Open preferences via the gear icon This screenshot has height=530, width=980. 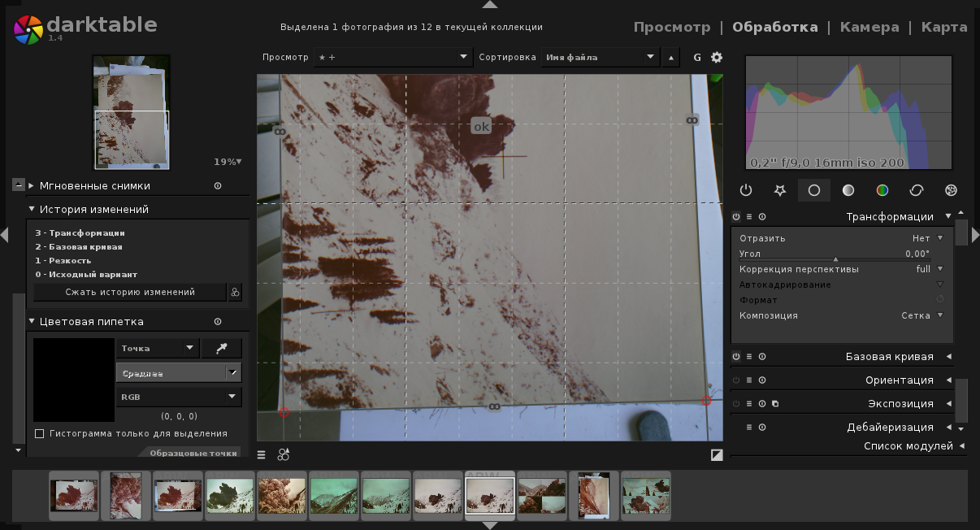click(716, 57)
